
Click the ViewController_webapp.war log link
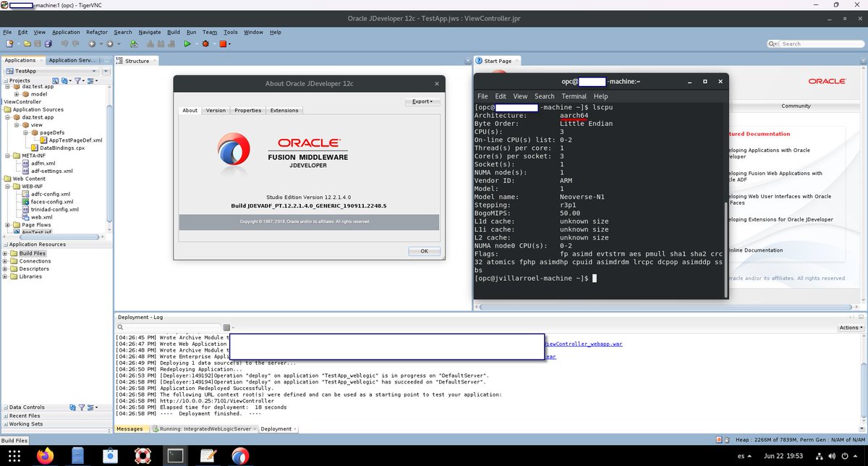pyautogui.click(x=583, y=344)
